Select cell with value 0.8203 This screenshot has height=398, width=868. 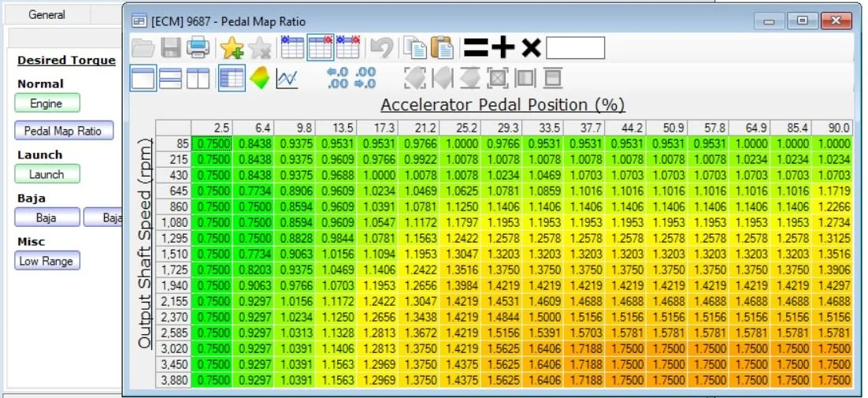[253, 270]
